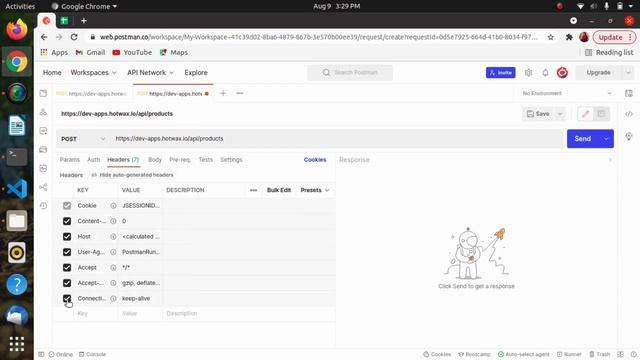Uncheck the User-Agent header checkbox
640x360 pixels.
[x=67, y=252]
